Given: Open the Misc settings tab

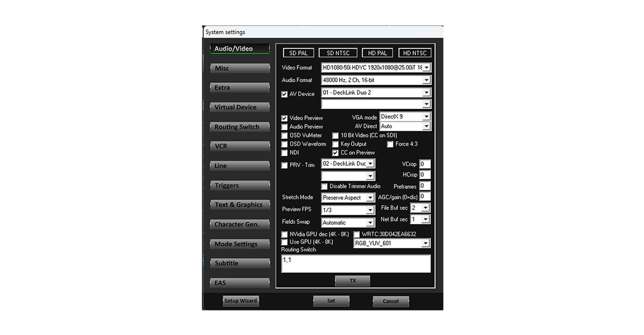Looking at the screenshot, I should pos(240,68).
